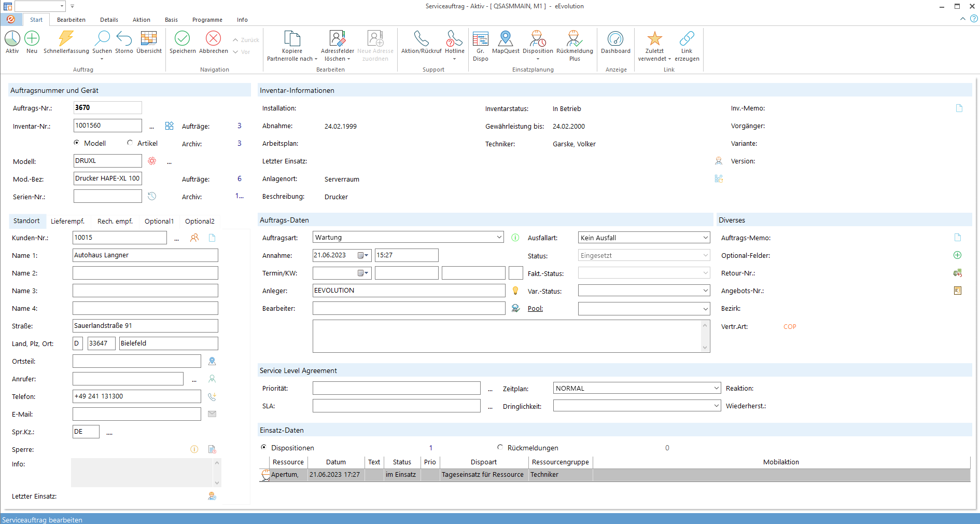The width and height of the screenshot is (980, 524).
Task: Click Link erzeugen chain icon
Action: pyautogui.click(x=687, y=38)
